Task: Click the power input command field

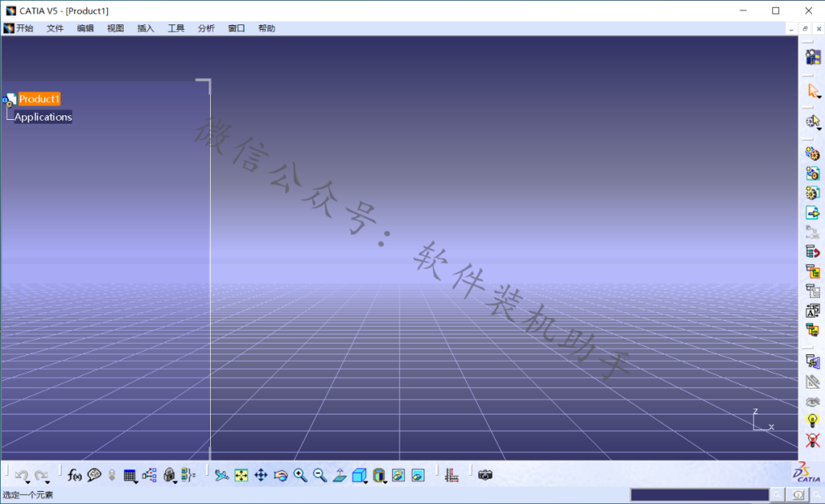Action: tap(700, 495)
